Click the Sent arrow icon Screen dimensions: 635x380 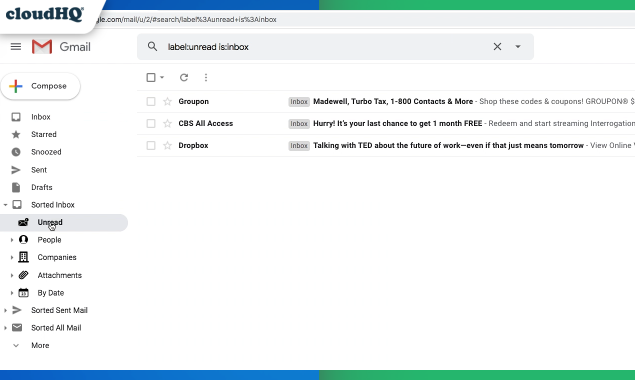[x=16, y=170]
